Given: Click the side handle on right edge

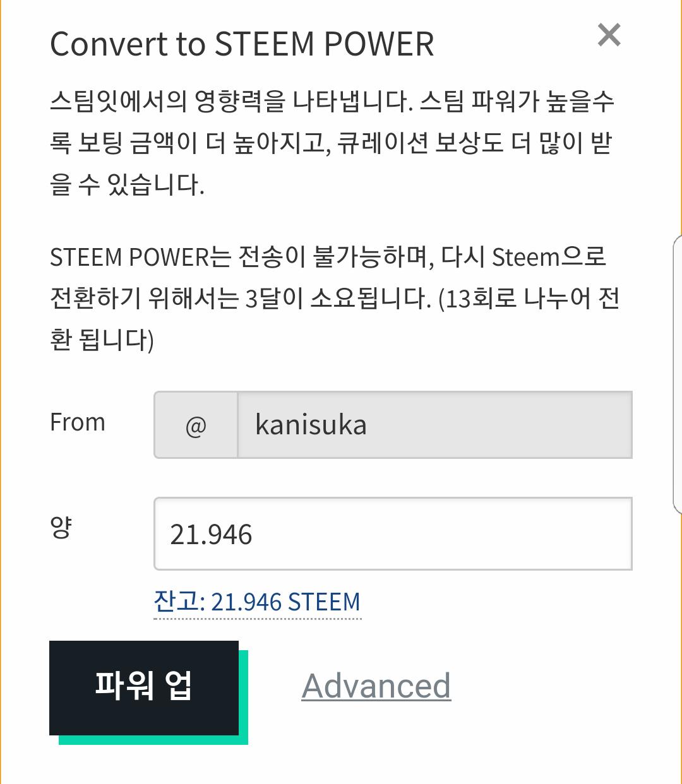Looking at the screenshot, I should pos(678,374).
